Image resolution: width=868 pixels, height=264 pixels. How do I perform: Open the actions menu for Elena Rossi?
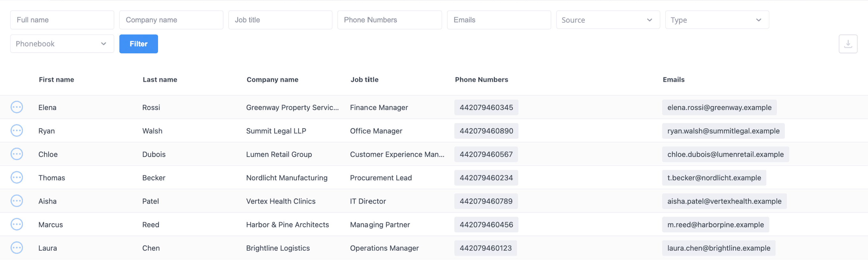17,107
